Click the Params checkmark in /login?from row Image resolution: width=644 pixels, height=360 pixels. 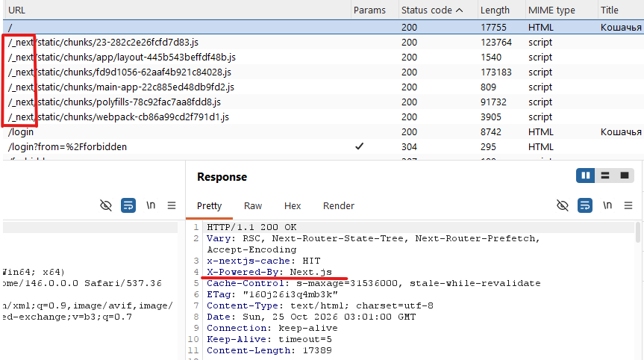click(360, 146)
